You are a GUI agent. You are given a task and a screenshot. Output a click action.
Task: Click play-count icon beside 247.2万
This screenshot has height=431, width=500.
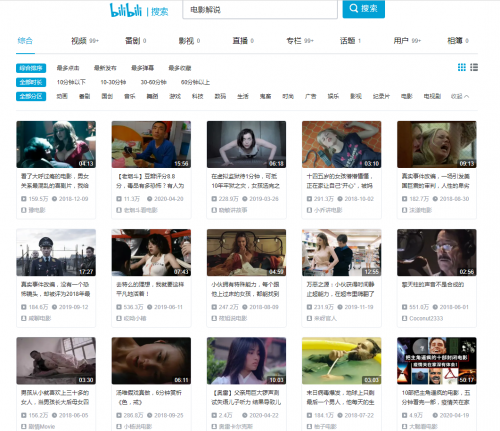214,307
